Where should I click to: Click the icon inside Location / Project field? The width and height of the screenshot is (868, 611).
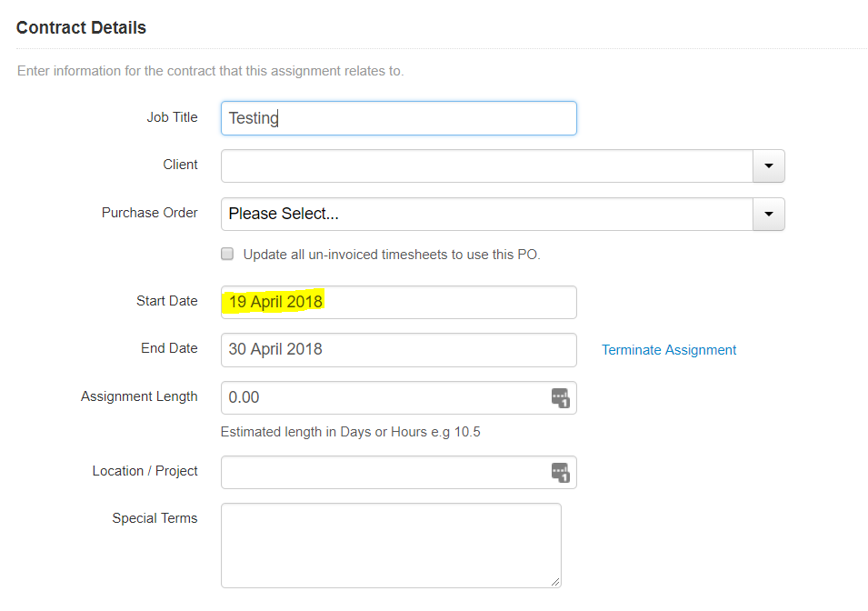coord(560,473)
